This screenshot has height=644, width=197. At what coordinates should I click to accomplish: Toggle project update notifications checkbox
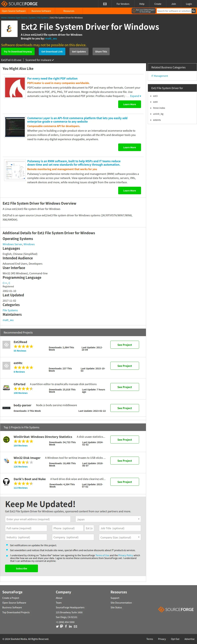(x=7, y=545)
